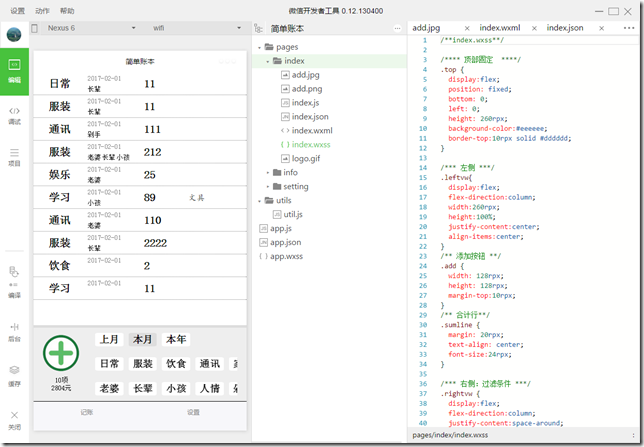Open editor tabs overflow menu (…)
This screenshot has width=644, height=447.
[x=629, y=28]
